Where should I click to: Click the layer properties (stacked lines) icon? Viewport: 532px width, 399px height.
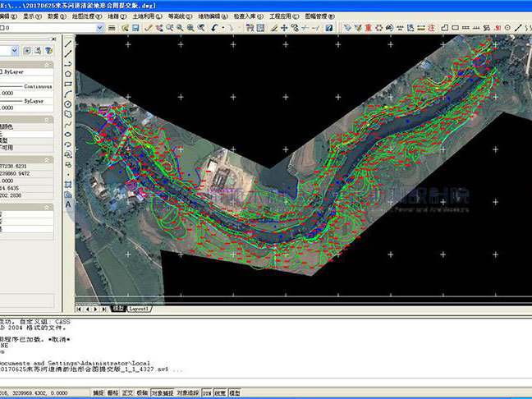point(112,28)
